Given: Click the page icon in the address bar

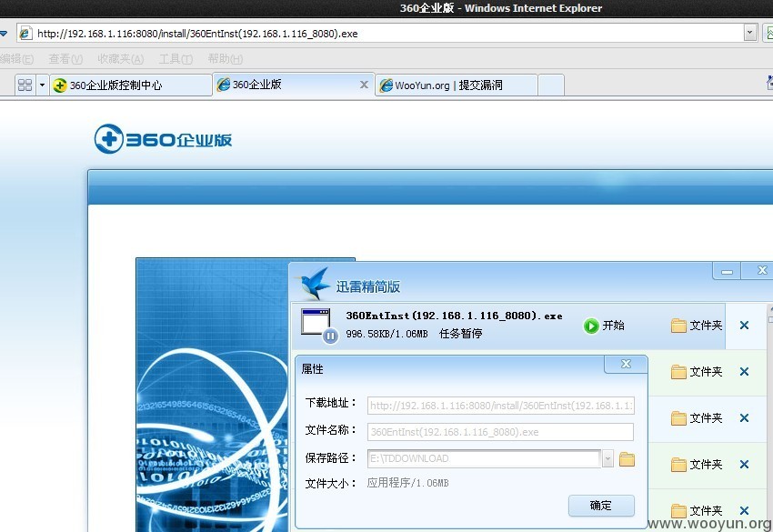Looking at the screenshot, I should click(x=25, y=34).
